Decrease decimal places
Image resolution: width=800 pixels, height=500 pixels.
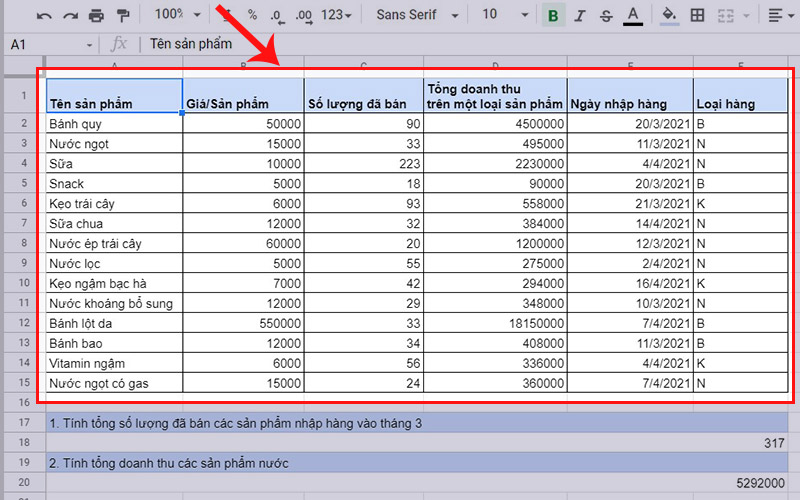(276, 16)
